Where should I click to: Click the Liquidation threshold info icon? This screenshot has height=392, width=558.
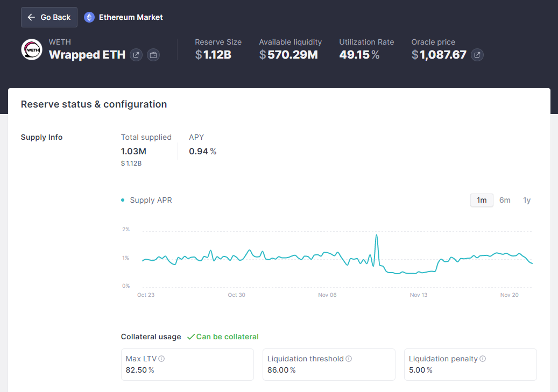click(x=349, y=359)
